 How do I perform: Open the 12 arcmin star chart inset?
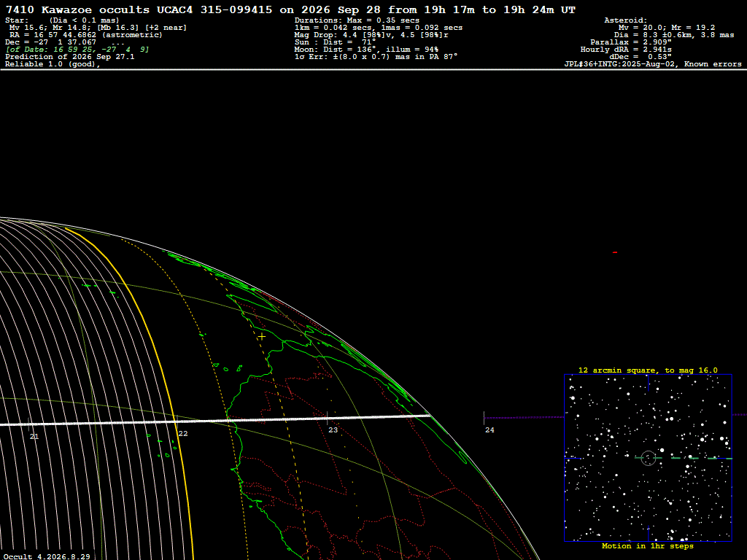(648, 458)
